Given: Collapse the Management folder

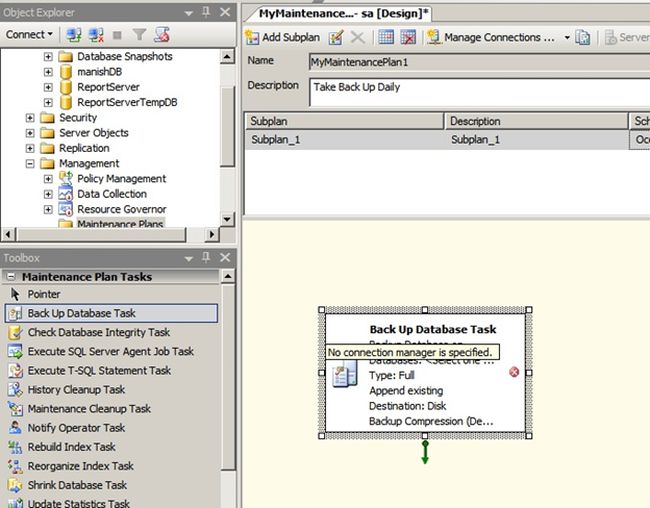Looking at the screenshot, I should click(x=30, y=164).
